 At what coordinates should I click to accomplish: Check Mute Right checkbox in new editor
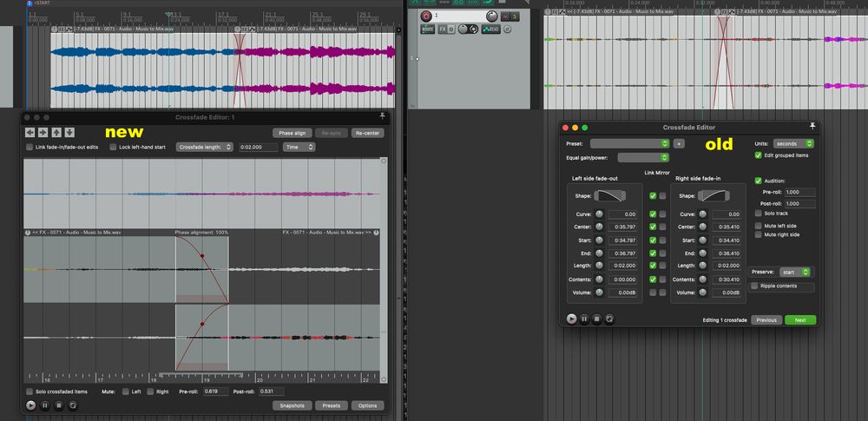[150, 391]
